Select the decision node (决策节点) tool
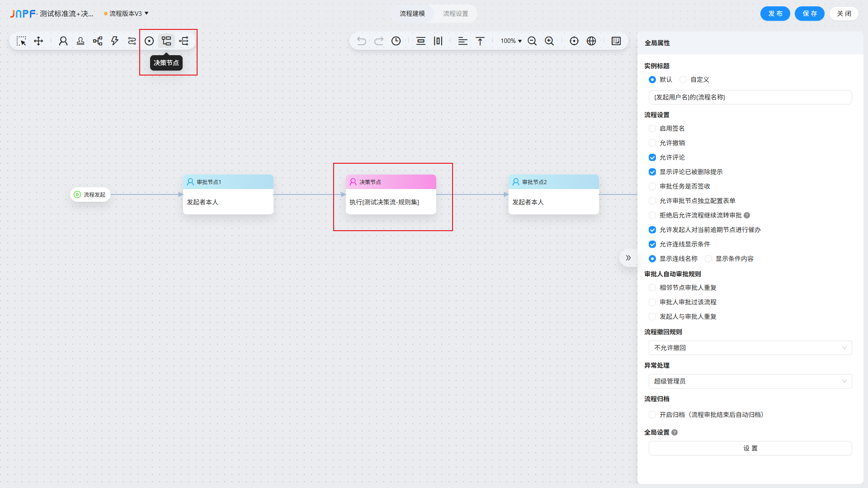 pos(166,41)
